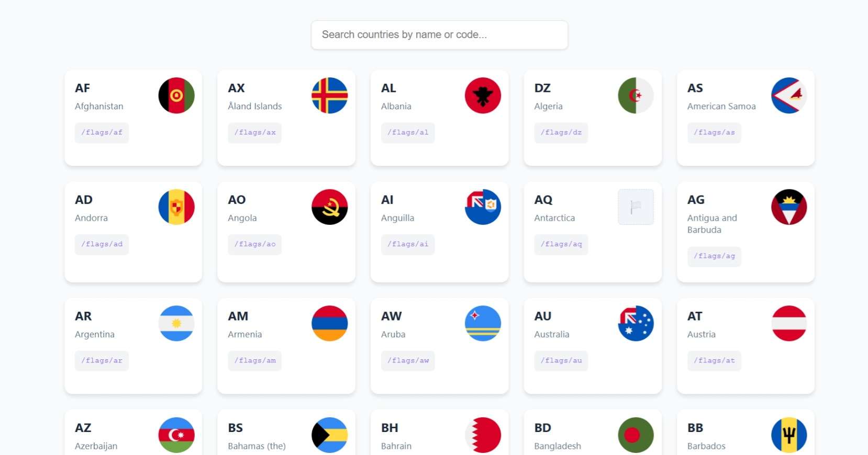Click the Bahamas flag icon

click(329, 435)
